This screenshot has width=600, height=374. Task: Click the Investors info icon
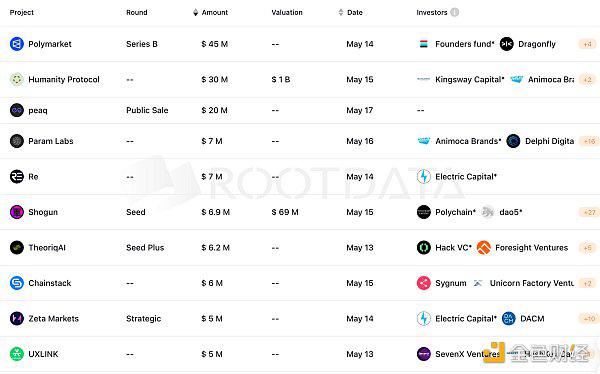(x=454, y=12)
